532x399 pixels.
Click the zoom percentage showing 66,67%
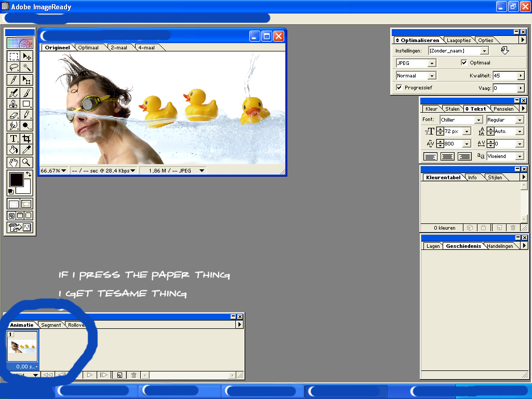click(51, 170)
